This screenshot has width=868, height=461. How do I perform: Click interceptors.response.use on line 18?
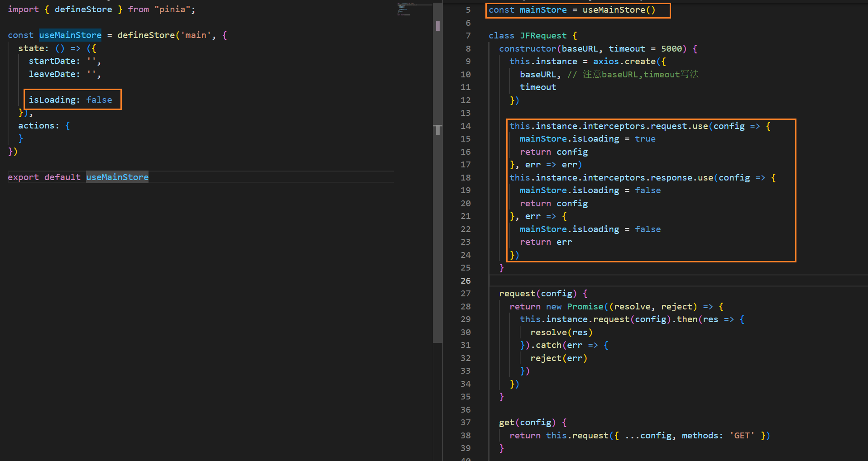(x=648, y=178)
